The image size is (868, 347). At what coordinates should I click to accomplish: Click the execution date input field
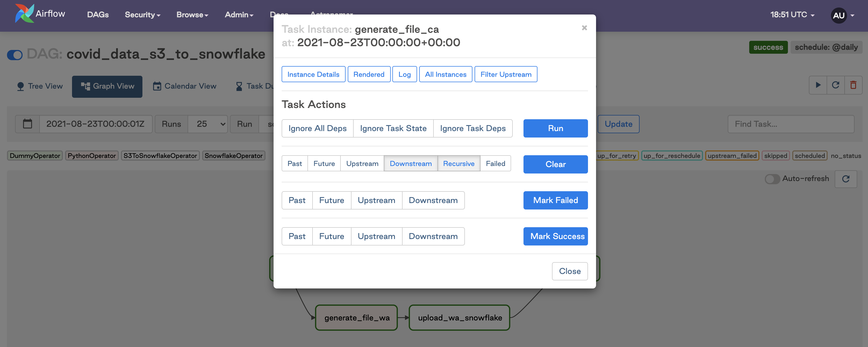pos(96,124)
